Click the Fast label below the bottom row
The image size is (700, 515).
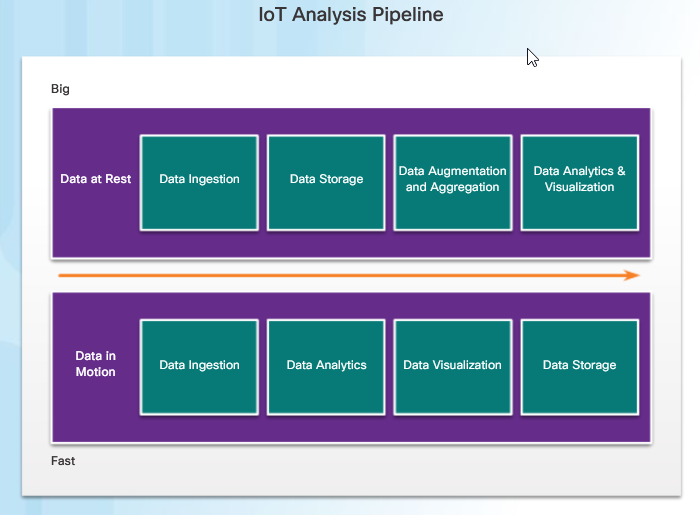coord(63,461)
